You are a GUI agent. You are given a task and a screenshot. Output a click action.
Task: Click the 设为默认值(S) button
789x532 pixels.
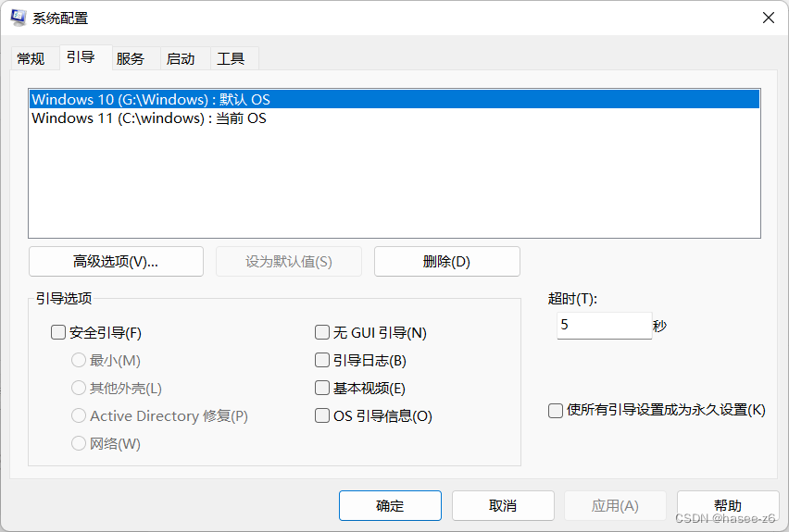coord(289,262)
